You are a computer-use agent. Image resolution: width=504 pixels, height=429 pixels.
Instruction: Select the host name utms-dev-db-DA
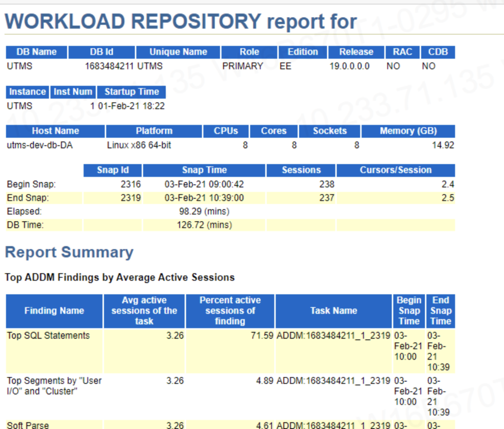40,145
